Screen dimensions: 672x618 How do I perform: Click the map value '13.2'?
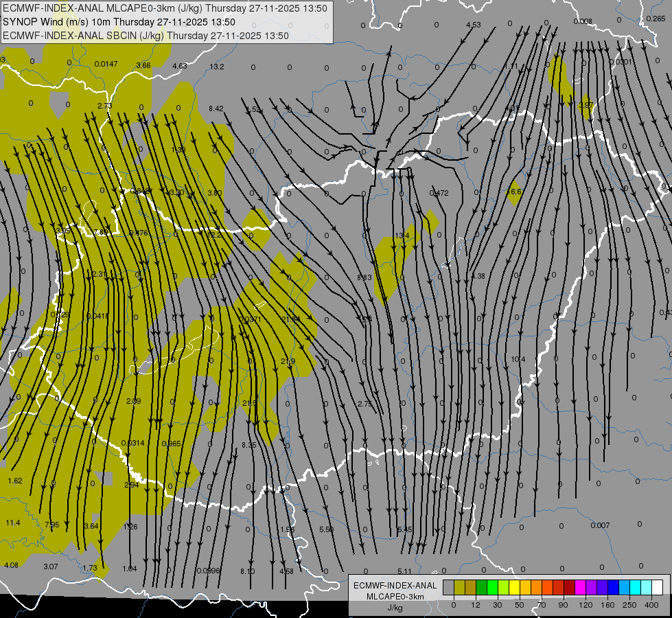[217, 67]
